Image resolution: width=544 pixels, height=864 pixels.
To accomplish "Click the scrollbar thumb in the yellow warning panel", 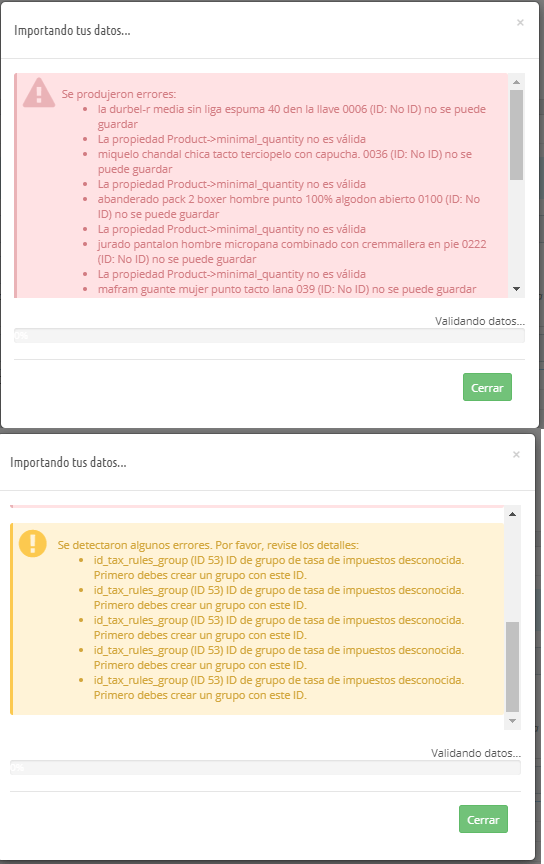I will click(512, 667).
